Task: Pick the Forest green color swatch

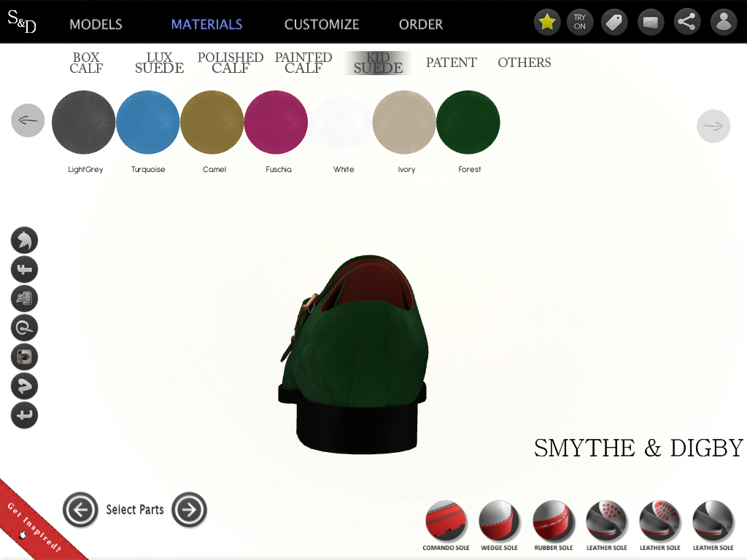Action: [468, 122]
